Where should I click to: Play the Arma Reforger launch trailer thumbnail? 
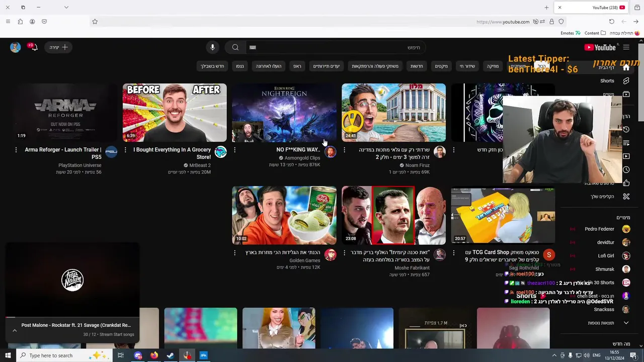click(65, 113)
